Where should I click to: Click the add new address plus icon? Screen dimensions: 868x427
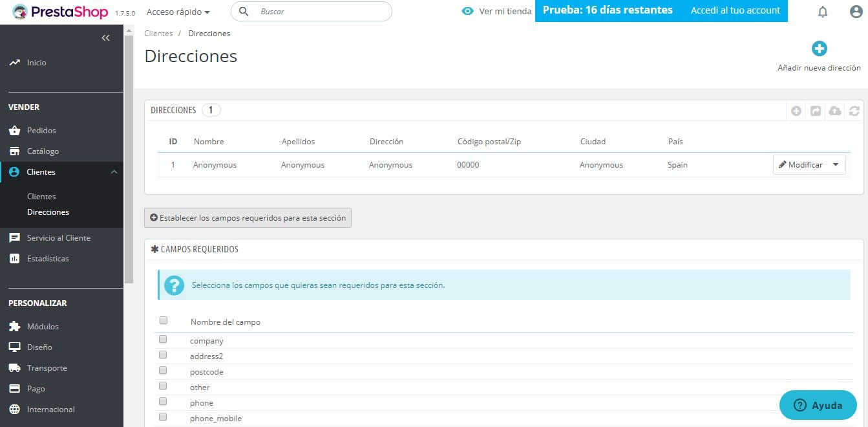[x=819, y=48]
